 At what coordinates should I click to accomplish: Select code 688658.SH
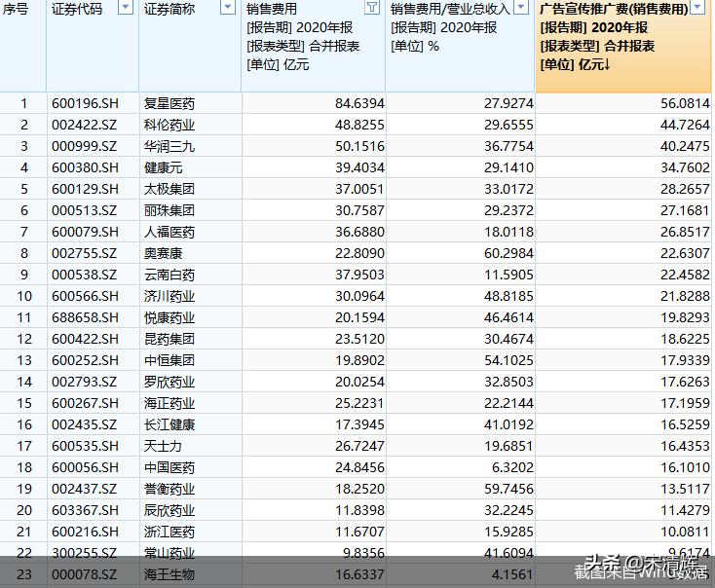[85, 317]
